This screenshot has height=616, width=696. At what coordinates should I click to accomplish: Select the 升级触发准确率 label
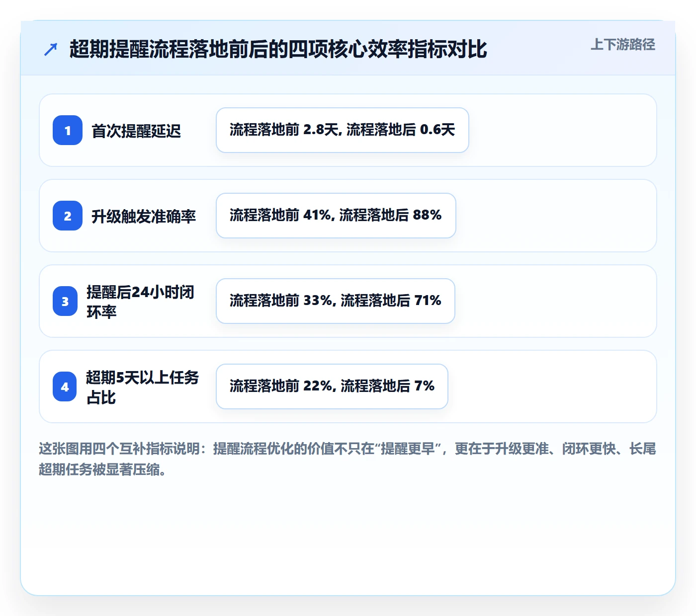(144, 216)
